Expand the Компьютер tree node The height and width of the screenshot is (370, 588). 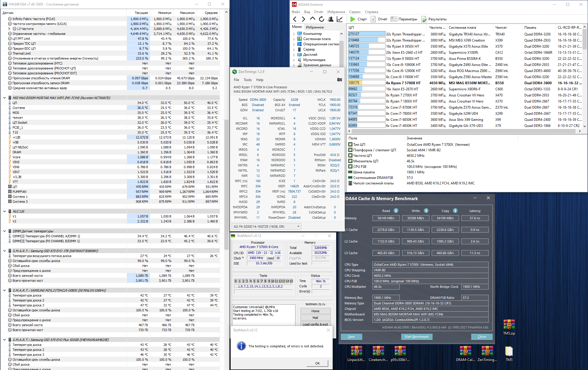294,34
